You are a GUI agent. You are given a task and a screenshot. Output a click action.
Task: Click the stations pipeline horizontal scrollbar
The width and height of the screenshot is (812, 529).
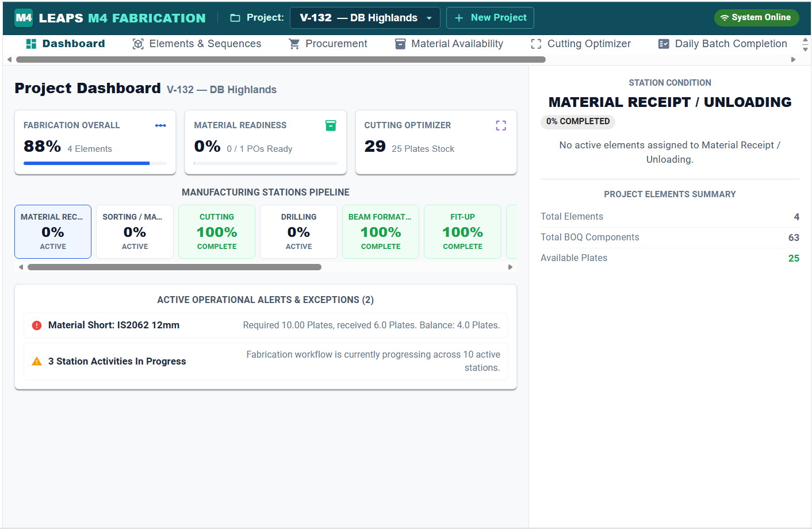(x=174, y=267)
